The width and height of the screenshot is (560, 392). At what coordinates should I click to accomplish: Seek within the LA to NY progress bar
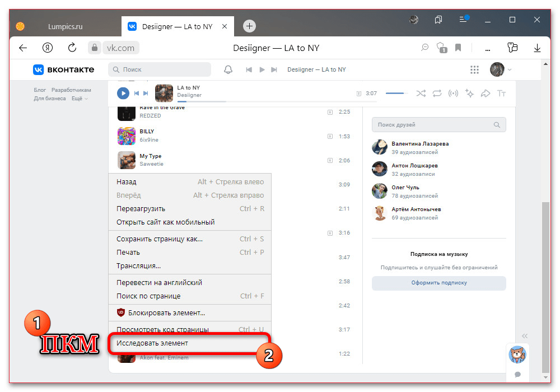(x=277, y=101)
